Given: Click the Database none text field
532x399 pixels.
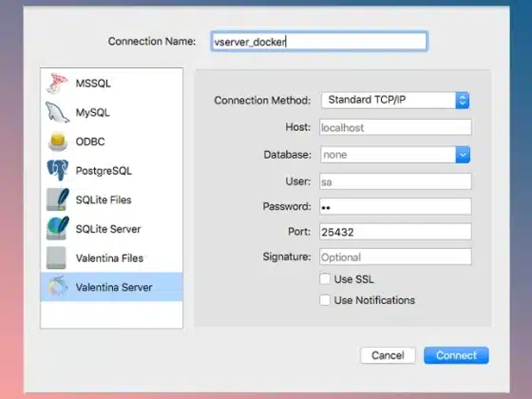Looking at the screenshot, I should click(x=388, y=155).
